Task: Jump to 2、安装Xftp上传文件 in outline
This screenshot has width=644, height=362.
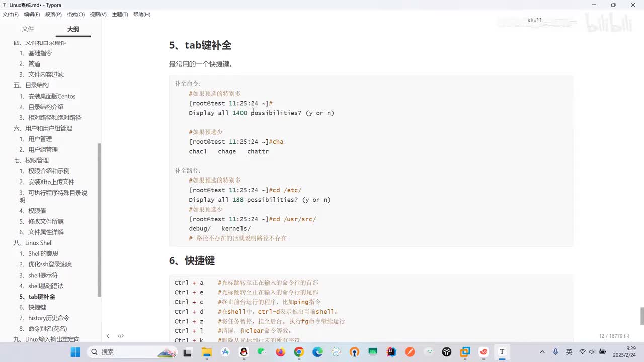Action: (47, 182)
